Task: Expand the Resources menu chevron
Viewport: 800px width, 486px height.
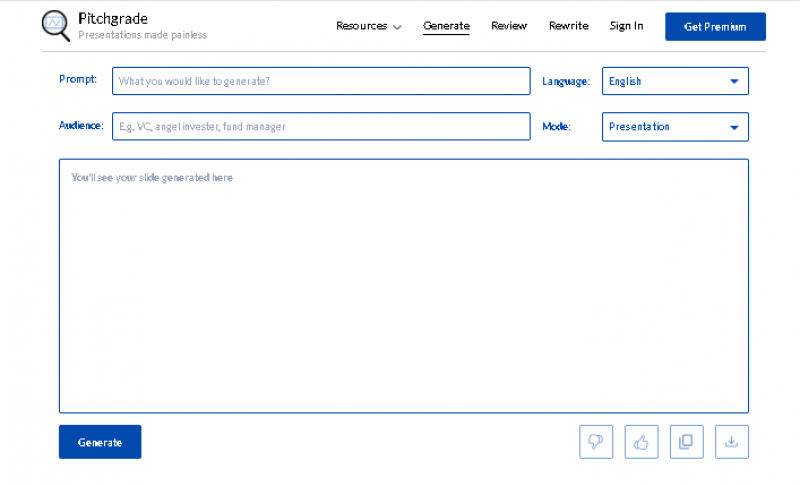Action: (397, 27)
